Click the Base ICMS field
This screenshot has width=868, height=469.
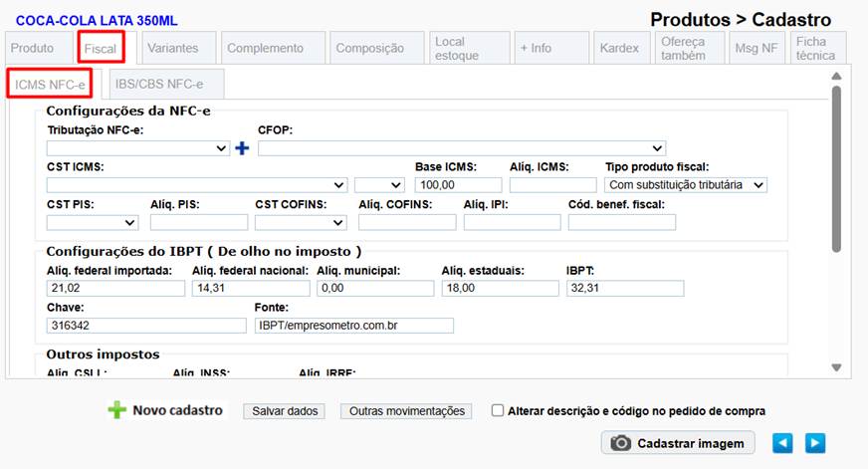click(458, 185)
